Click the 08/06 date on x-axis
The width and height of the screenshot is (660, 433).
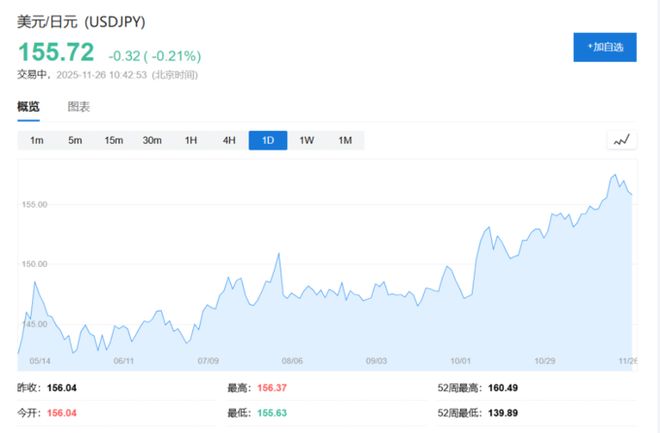(x=292, y=361)
